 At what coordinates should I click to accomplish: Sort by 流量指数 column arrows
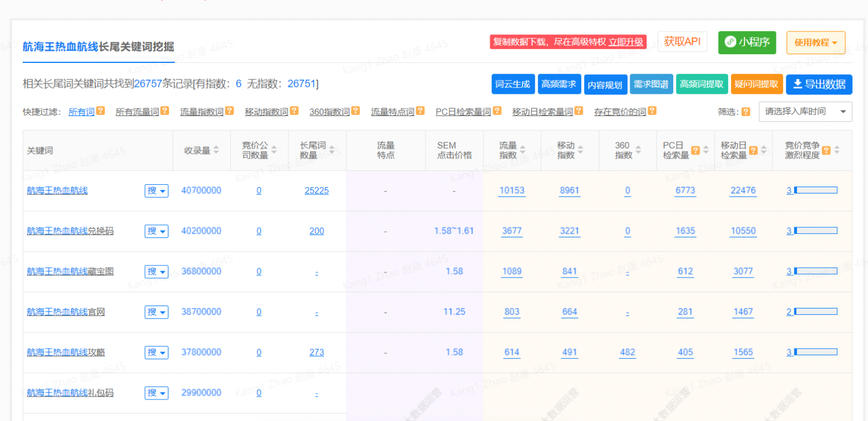(523, 150)
